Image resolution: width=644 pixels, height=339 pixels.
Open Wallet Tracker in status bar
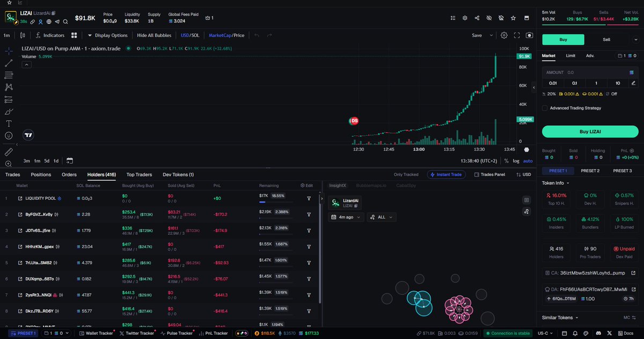96,333
